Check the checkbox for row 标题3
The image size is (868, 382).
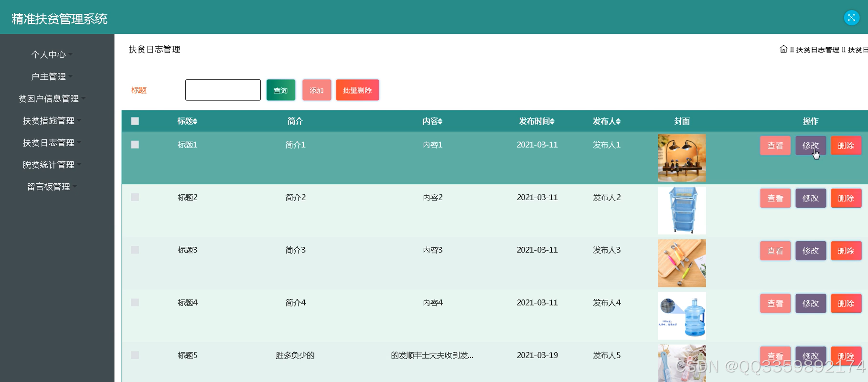[x=135, y=250]
